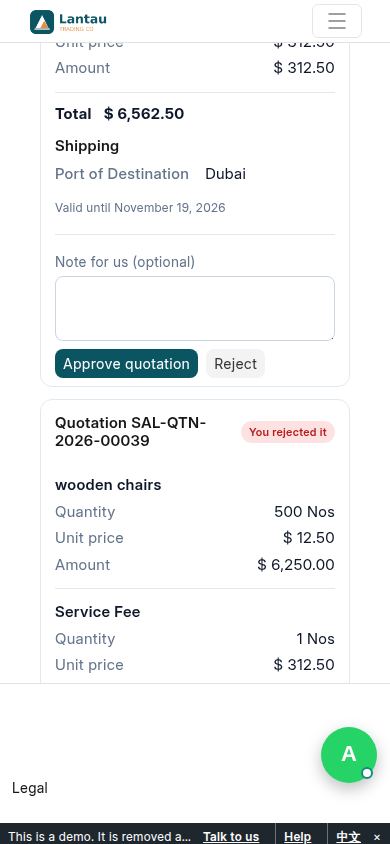Viewport: 390px width, 844px height.
Task: Switch language to 中文
Action: click(349, 837)
